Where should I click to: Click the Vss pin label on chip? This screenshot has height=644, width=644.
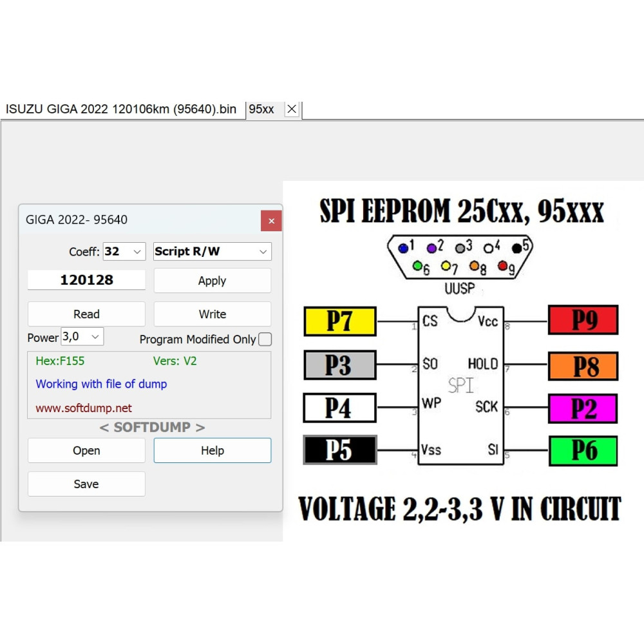(x=431, y=450)
